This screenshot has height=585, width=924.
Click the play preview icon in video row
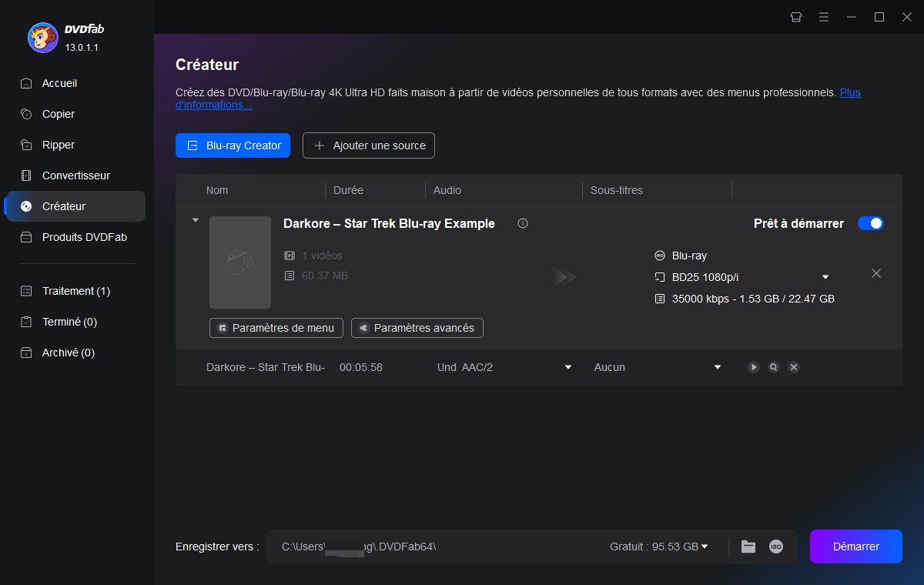coord(753,367)
